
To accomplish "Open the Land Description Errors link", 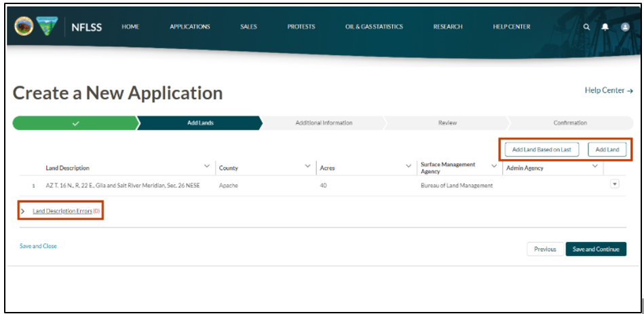I will [x=62, y=211].
